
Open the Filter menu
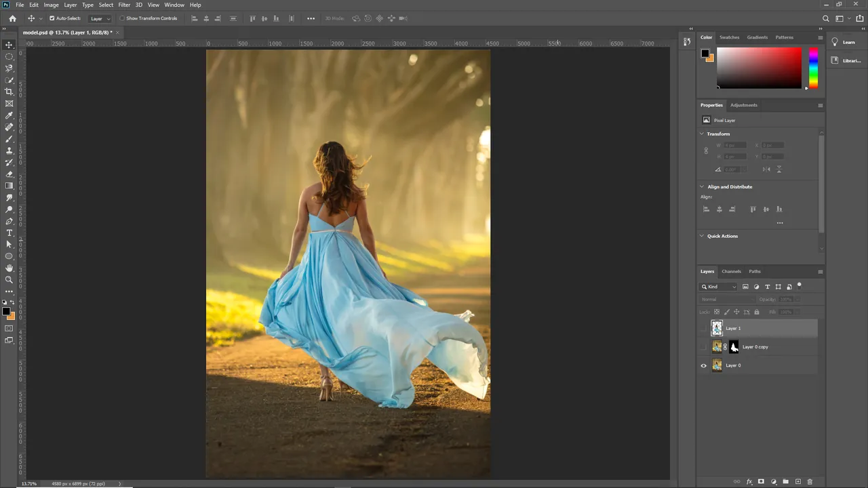pyautogui.click(x=124, y=5)
